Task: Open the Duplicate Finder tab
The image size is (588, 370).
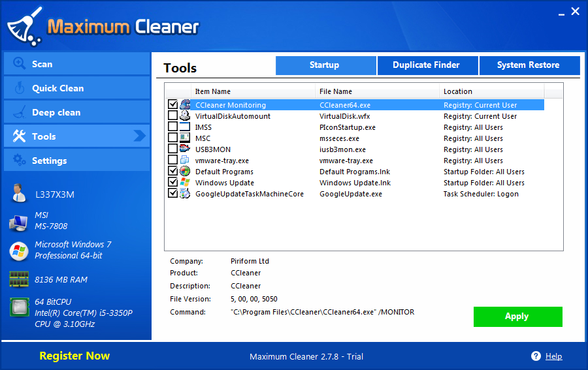Action: (427, 65)
